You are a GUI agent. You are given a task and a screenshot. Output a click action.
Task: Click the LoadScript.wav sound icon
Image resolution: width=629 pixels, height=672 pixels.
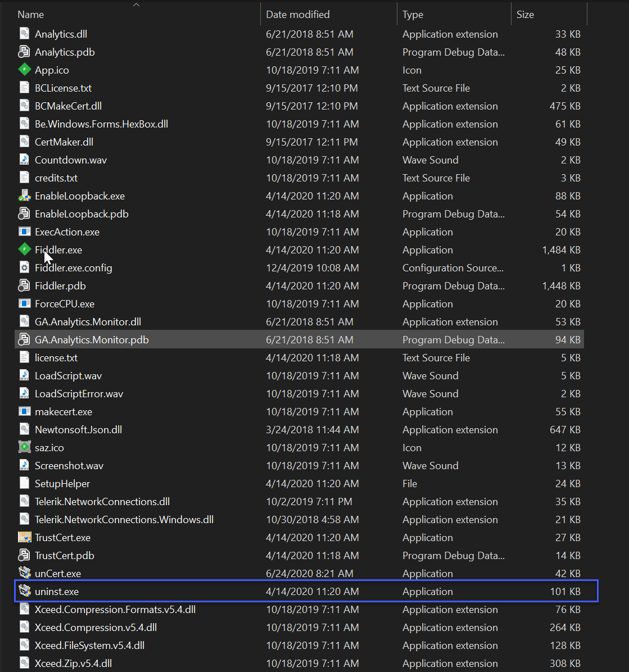click(x=24, y=375)
